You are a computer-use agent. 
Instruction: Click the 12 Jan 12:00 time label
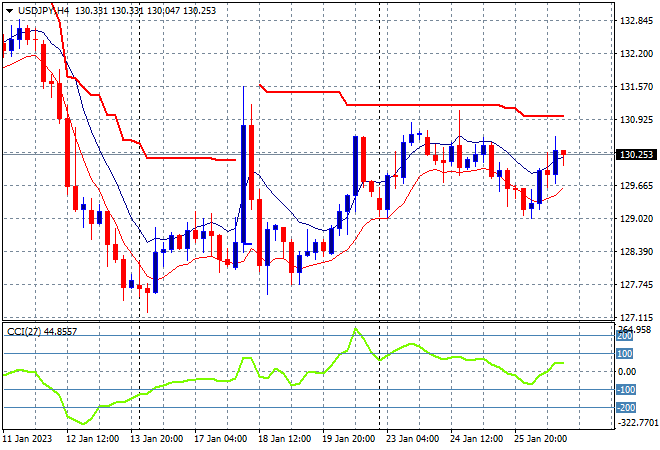pyautogui.click(x=92, y=439)
